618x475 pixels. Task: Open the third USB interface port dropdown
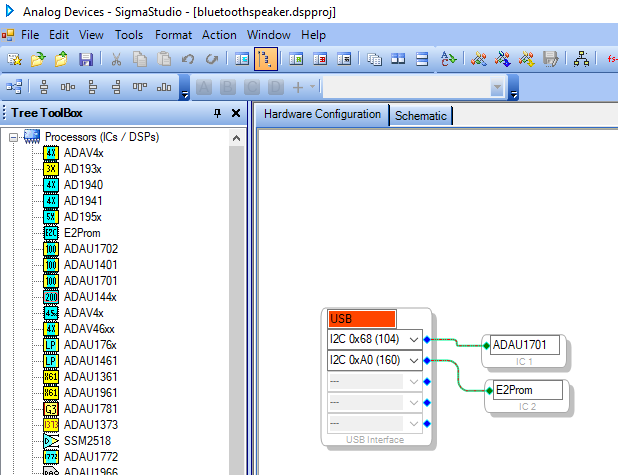(x=413, y=382)
